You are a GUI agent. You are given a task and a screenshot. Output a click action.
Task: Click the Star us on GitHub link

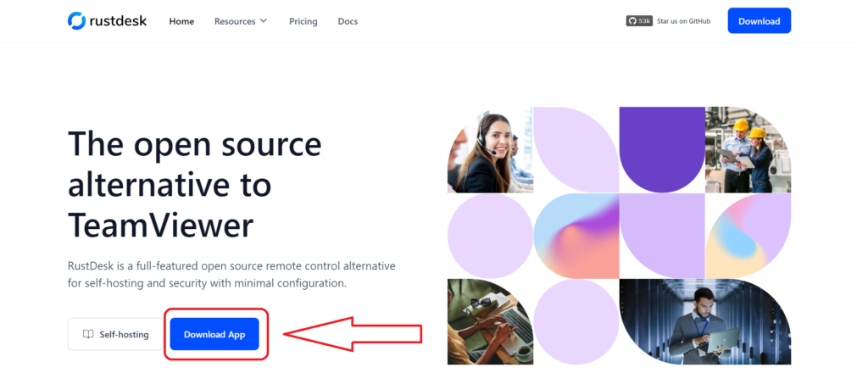tap(683, 21)
